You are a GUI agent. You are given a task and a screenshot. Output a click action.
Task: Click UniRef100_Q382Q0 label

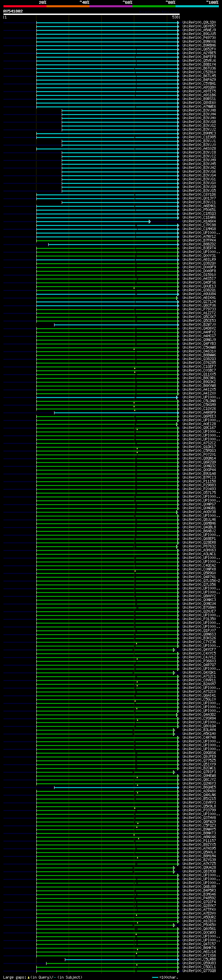coord(199,263)
